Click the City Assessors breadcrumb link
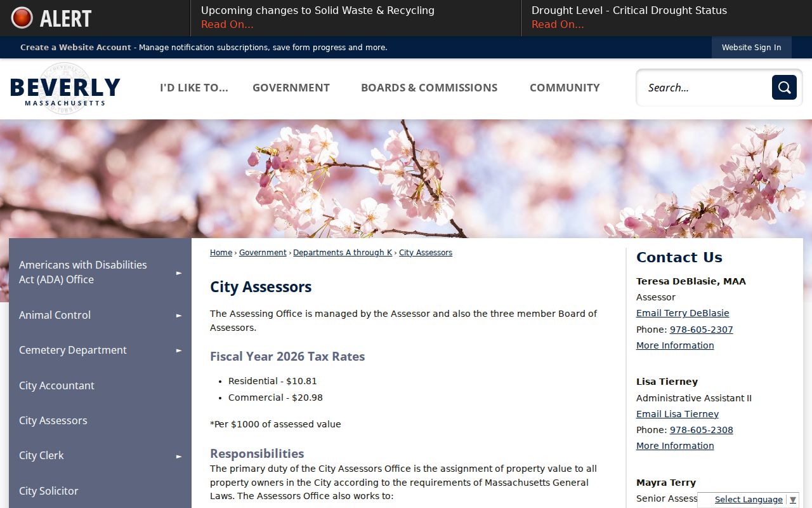 pos(426,253)
